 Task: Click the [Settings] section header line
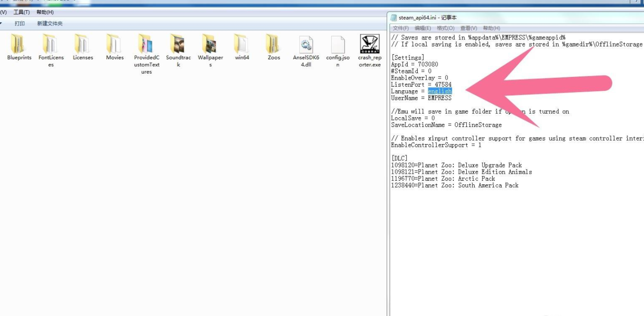click(408, 57)
